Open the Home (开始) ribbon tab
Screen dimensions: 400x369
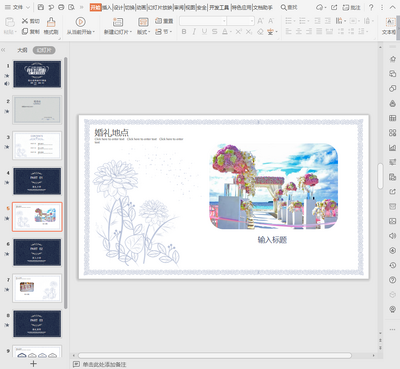click(95, 7)
